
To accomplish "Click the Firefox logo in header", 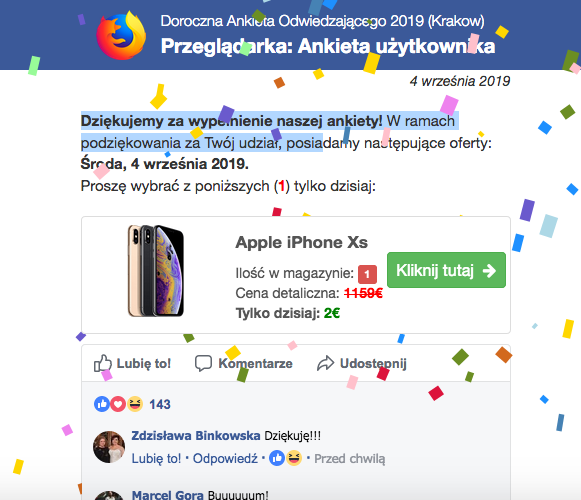I will (x=121, y=36).
